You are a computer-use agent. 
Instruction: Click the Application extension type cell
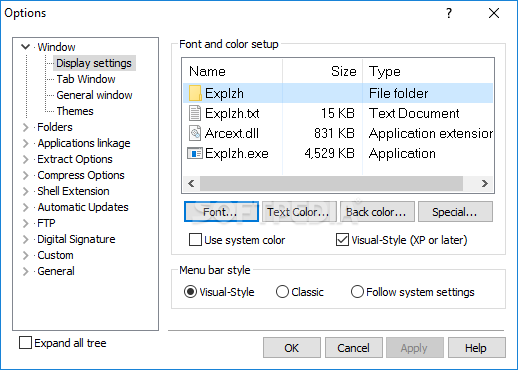[431, 133]
